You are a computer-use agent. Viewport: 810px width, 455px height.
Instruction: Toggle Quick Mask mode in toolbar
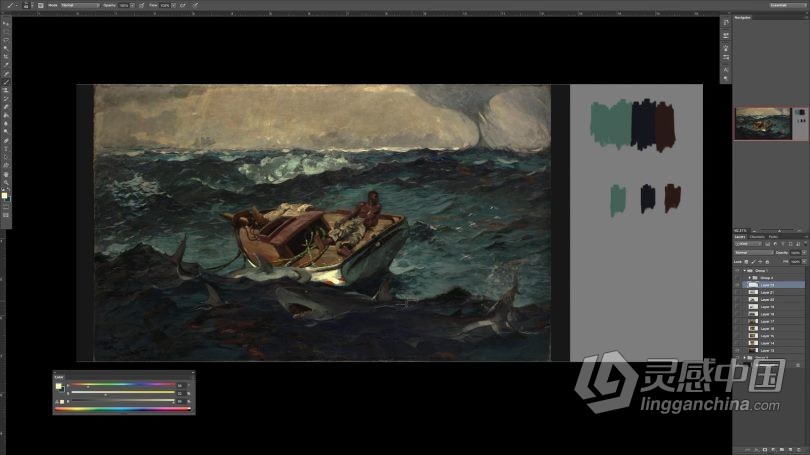[6, 208]
